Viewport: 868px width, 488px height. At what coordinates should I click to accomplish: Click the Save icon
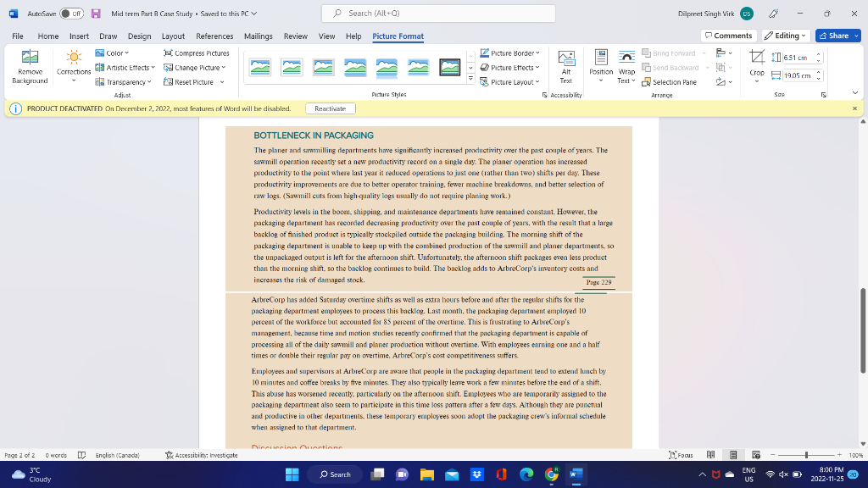click(x=96, y=14)
